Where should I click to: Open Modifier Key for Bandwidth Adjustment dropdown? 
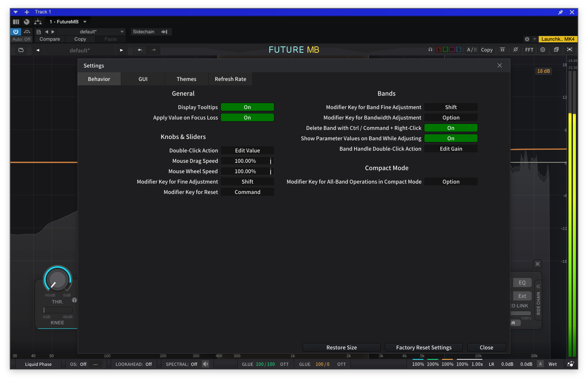451,117
